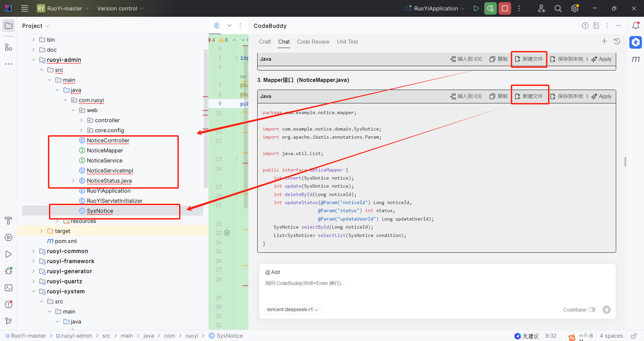
Task: Open IDE settings gear
Action: coord(575,8)
